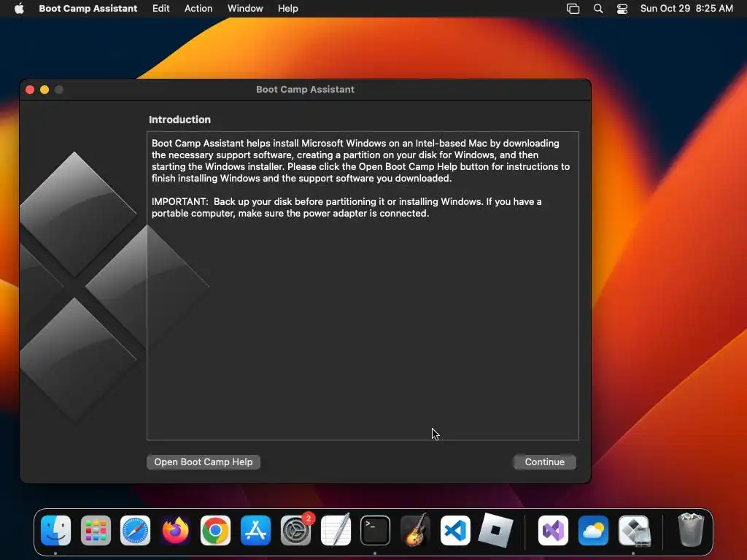The width and height of the screenshot is (747, 560).
Task: Open the Window menu
Action: (x=245, y=9)
